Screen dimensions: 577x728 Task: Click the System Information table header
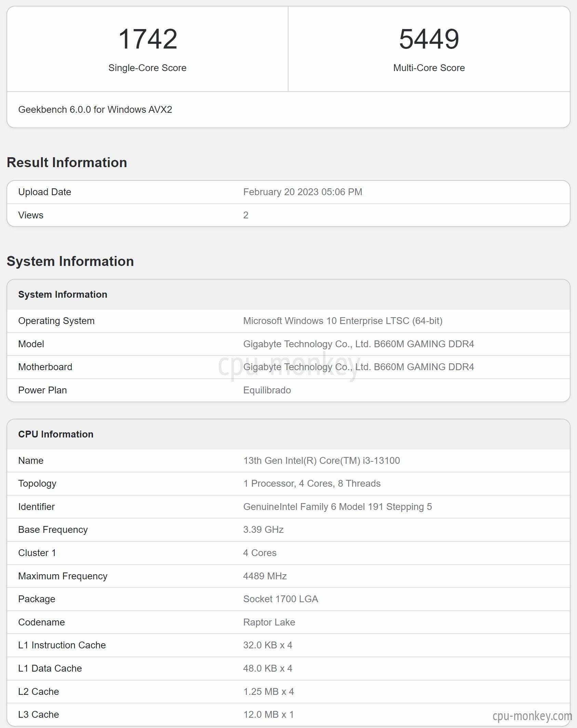coord(63,294)
